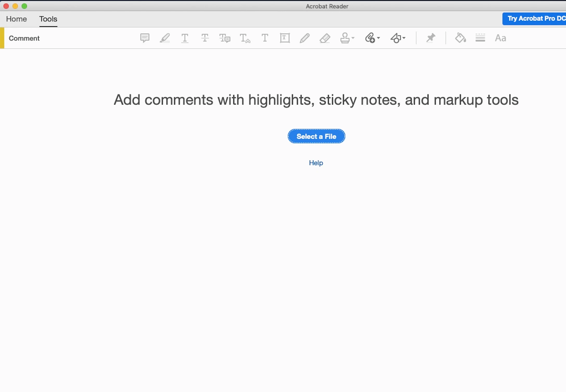Toggle the keep tool selected pin
Screen dimensions: 566x392
coord(431,38)
